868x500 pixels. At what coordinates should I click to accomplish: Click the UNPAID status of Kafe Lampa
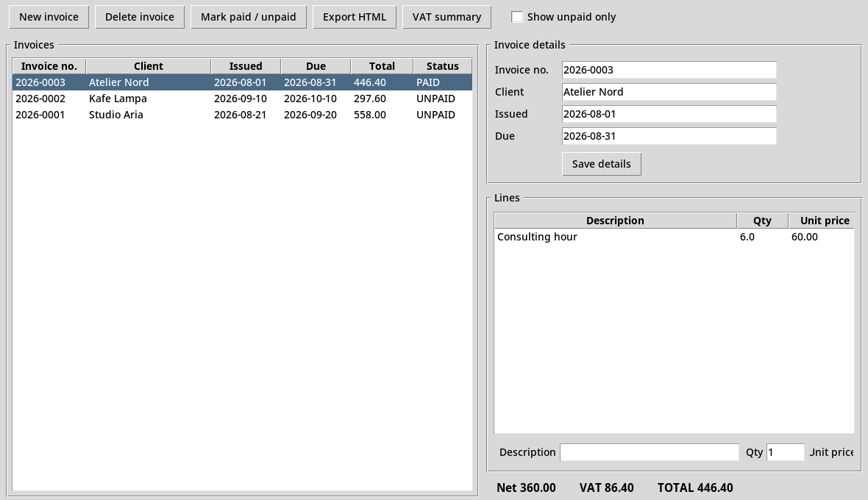tap(435, 99)
